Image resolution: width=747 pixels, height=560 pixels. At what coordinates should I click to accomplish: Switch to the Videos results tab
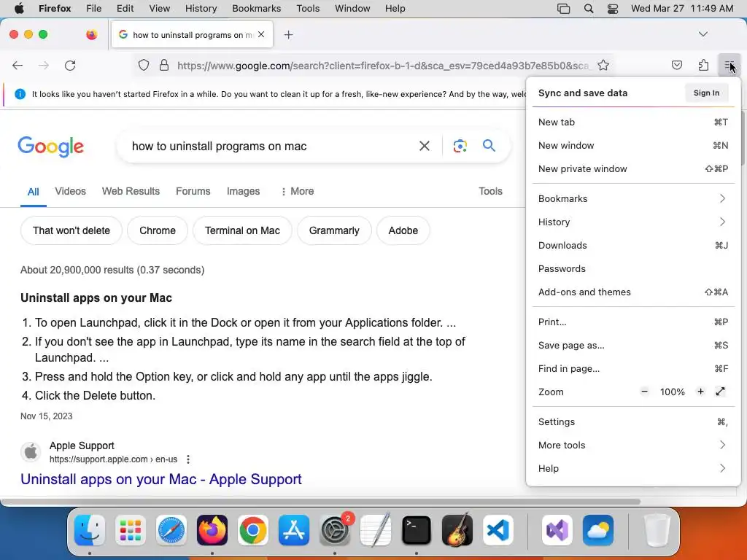coord(70,192)
